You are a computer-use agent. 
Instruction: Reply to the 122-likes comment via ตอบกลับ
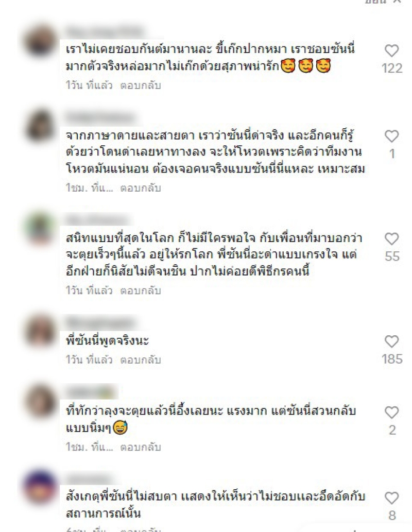(x=141, y=85)
